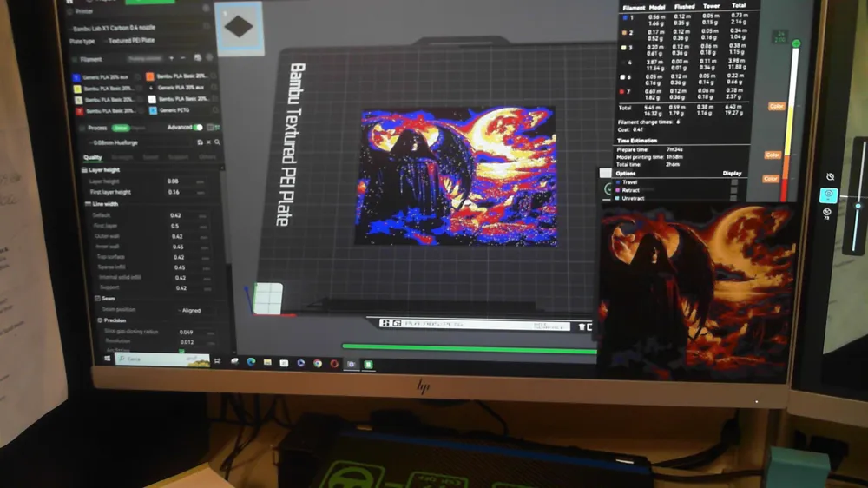The image size is (868, 488).
Task: Click the blue filament 1 color swatch
Action: point(76,77)
